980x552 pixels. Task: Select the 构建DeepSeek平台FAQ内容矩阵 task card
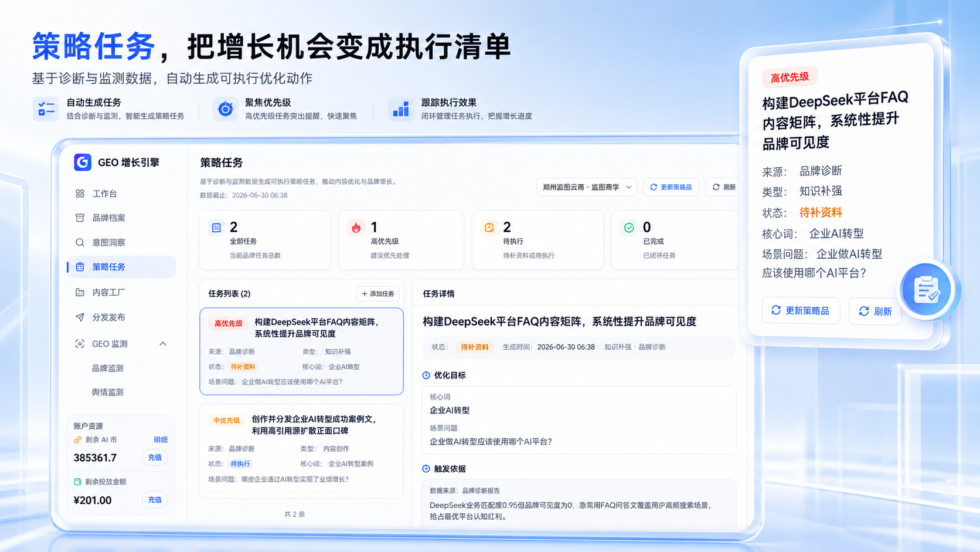[x=302, y=351]
